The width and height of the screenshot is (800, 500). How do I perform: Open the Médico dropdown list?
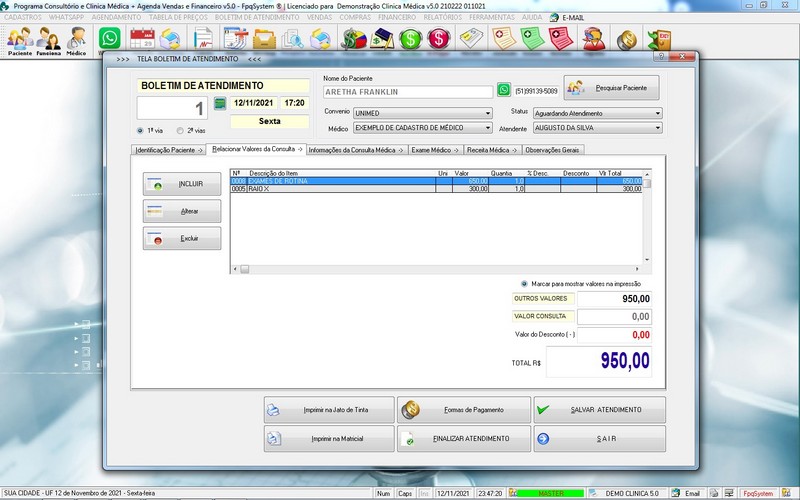pos(423,128)
